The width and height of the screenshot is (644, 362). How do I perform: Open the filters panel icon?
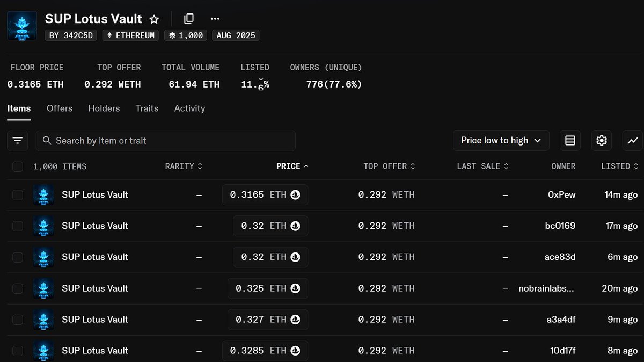click(x=17, y=140)
